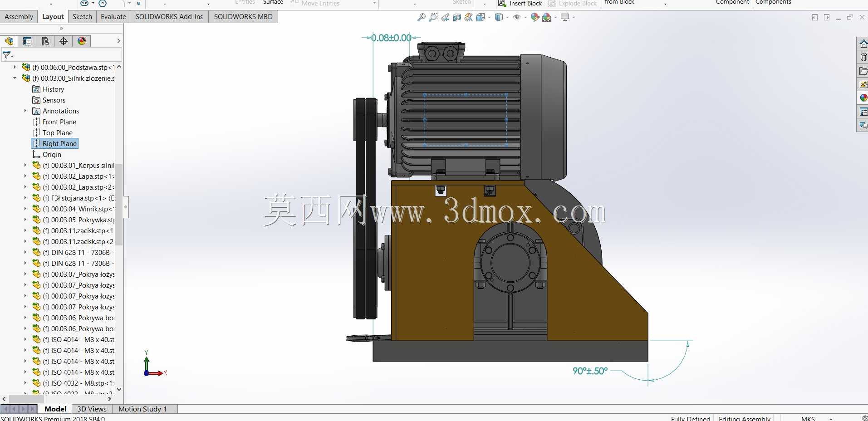
Task: Open Appearances task pane color ball icon
Action: 863,98
